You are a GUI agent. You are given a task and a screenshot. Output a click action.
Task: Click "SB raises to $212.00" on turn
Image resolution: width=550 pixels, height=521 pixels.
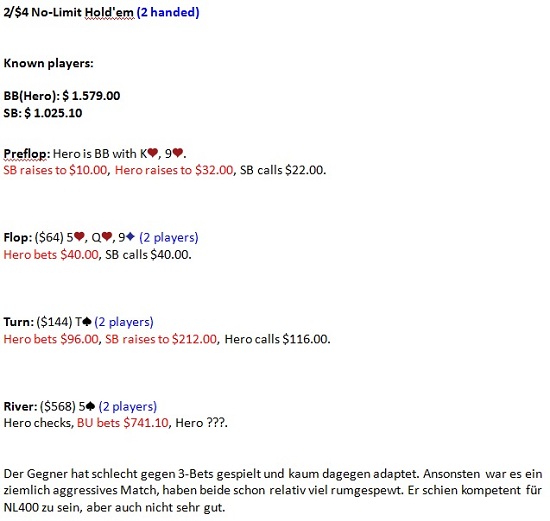(161, 339)
